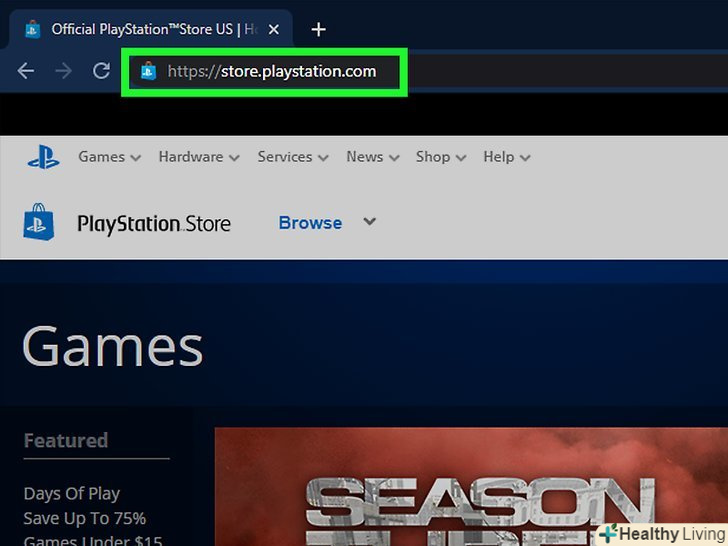The width and height of the screenshot is (728, 546).
Task: Click the PlayStation Store shopping bag icon
Action: (39, 222)
